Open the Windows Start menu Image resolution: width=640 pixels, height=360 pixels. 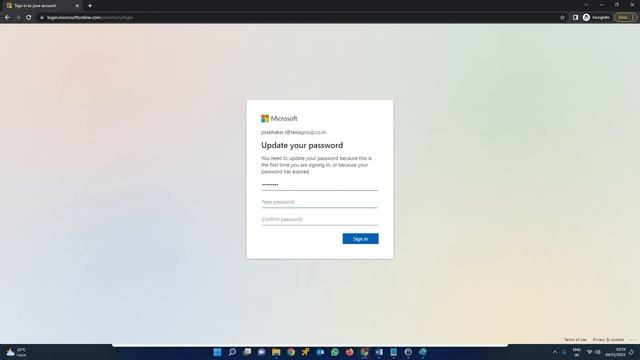coord(218,352)
